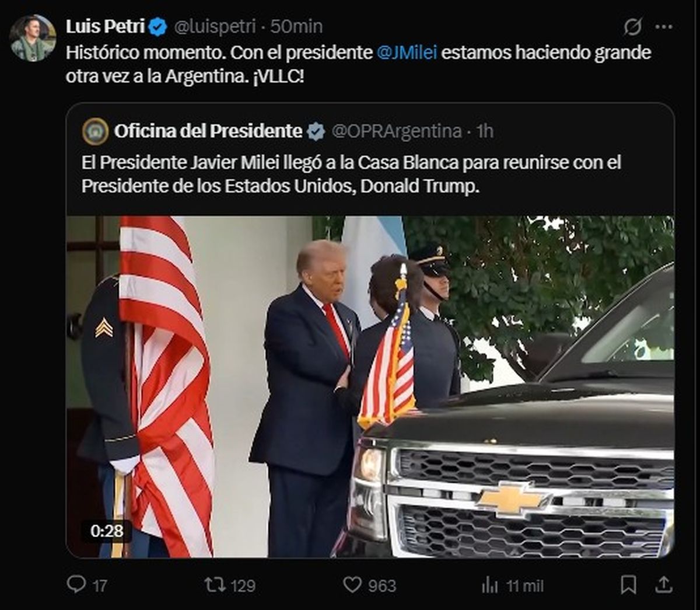Open the Luis Petri display name
Viewport: 700px width, 610px height.
[x=105, y=26]
